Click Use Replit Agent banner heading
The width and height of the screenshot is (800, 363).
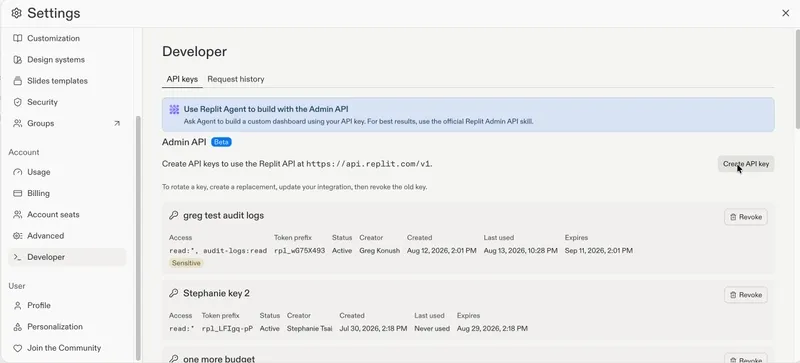pyautogui.click(x=266, y=109)
